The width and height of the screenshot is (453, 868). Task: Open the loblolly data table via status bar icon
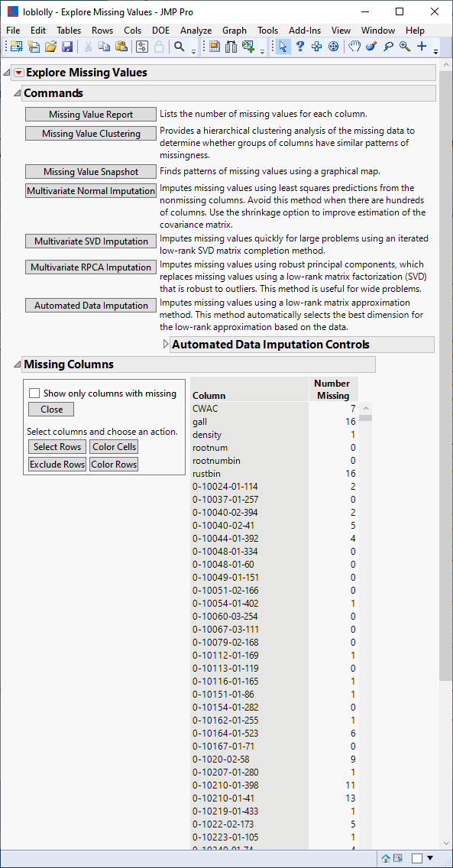pos(399,858)
